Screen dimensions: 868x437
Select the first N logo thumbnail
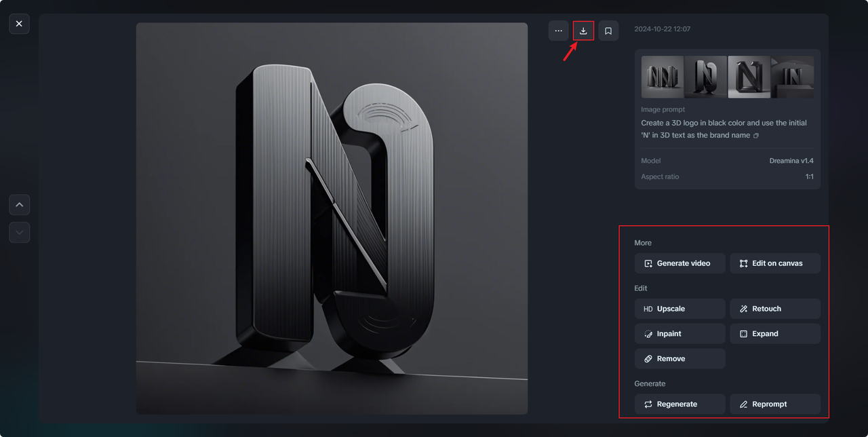pos(663,77)
